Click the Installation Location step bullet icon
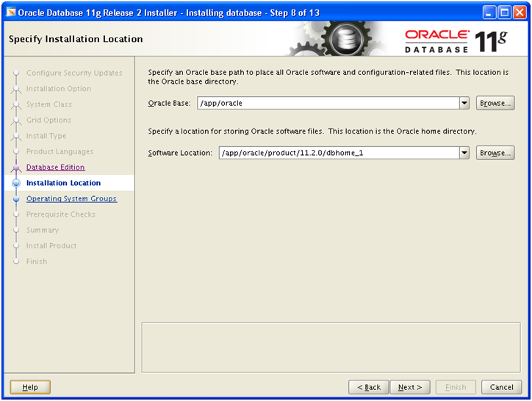Screen dimensions: 532x401 click(x=16, y=183)
